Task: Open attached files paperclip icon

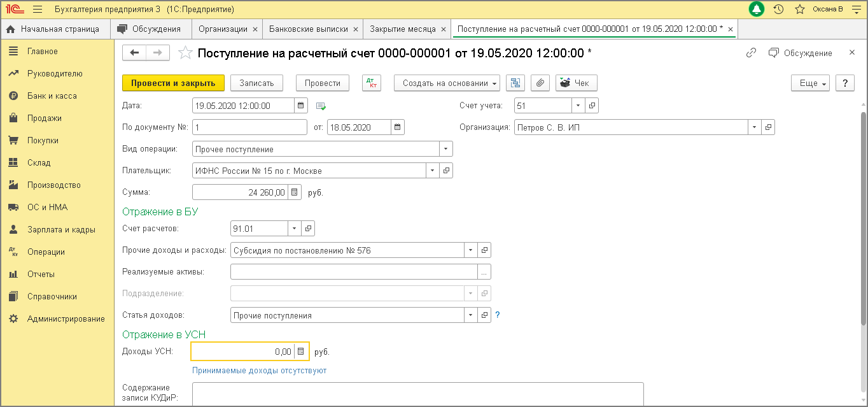Action: pyautogui.click(x=540, y=83)
